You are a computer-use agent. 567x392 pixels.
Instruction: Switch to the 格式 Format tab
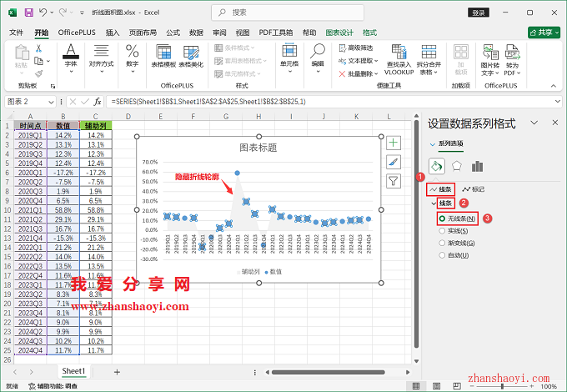click(x=369, y=33)
